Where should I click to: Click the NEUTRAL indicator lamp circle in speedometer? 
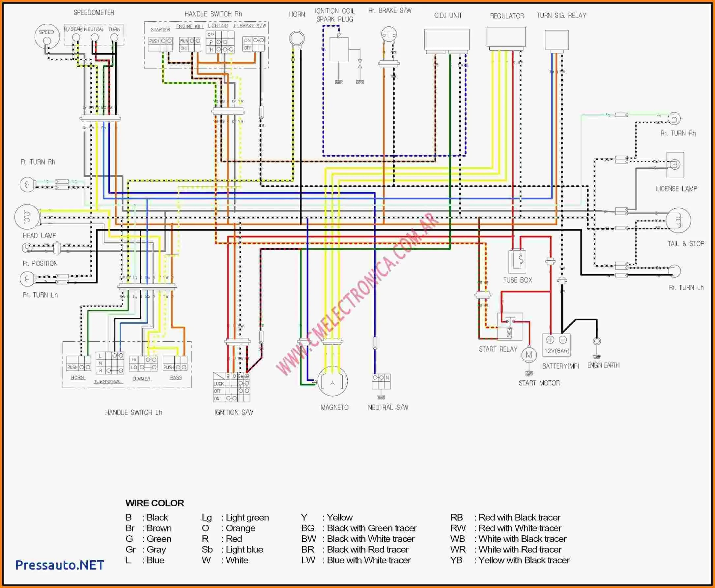(95, 38)
